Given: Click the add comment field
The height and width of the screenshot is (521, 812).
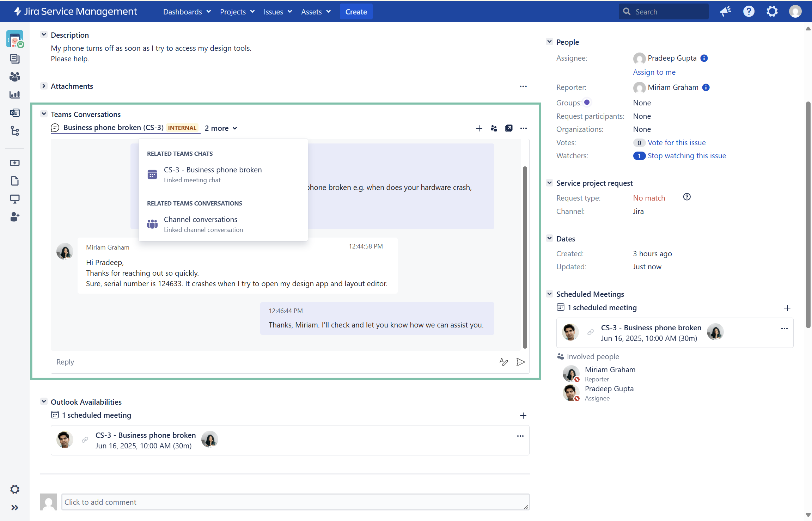Looking at the screenshot, I should (295, 502).
